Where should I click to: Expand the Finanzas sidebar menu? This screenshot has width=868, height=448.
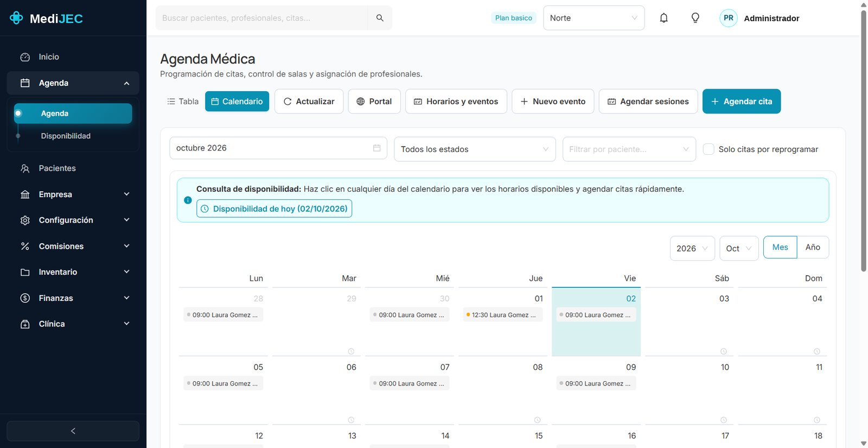[73, 298]
